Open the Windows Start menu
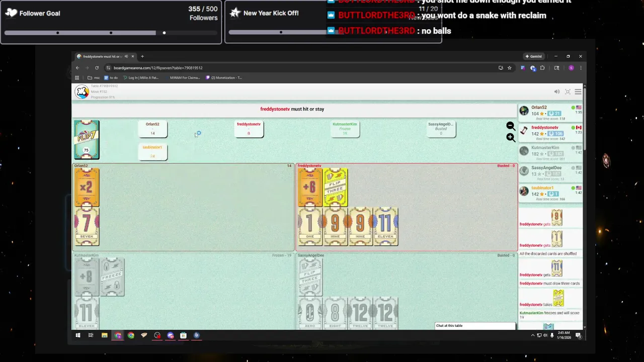Screen dimensions: 644x362 78,335
